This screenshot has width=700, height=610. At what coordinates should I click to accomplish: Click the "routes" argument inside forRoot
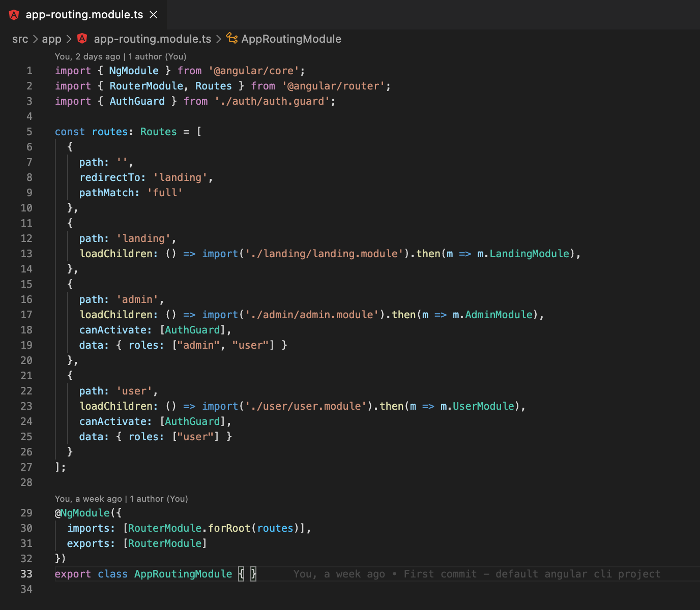coord(275,528)
